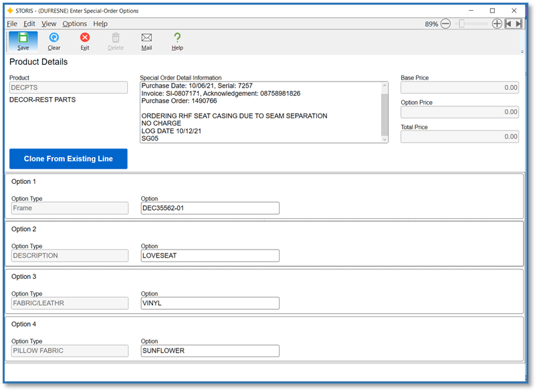This screenshot has height=392, width=537.
Task: Click the Option 1 section label
Action: click(23, 181)
